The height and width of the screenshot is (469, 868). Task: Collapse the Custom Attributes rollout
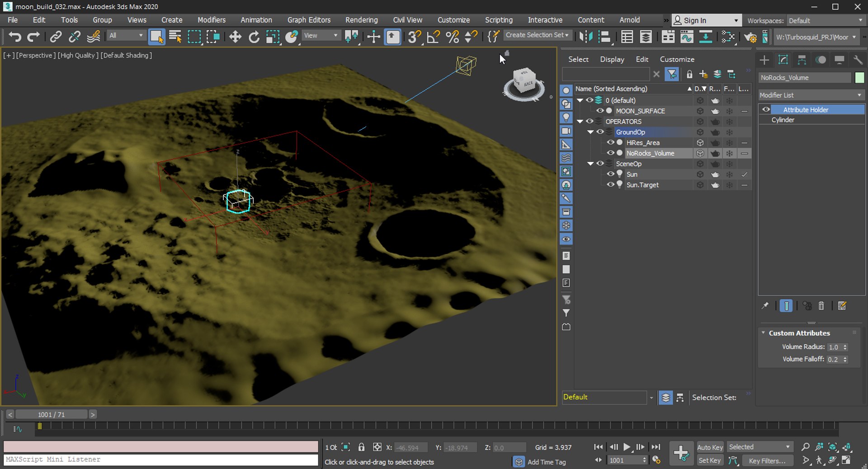pyautogui.click(x=764, y=333)
